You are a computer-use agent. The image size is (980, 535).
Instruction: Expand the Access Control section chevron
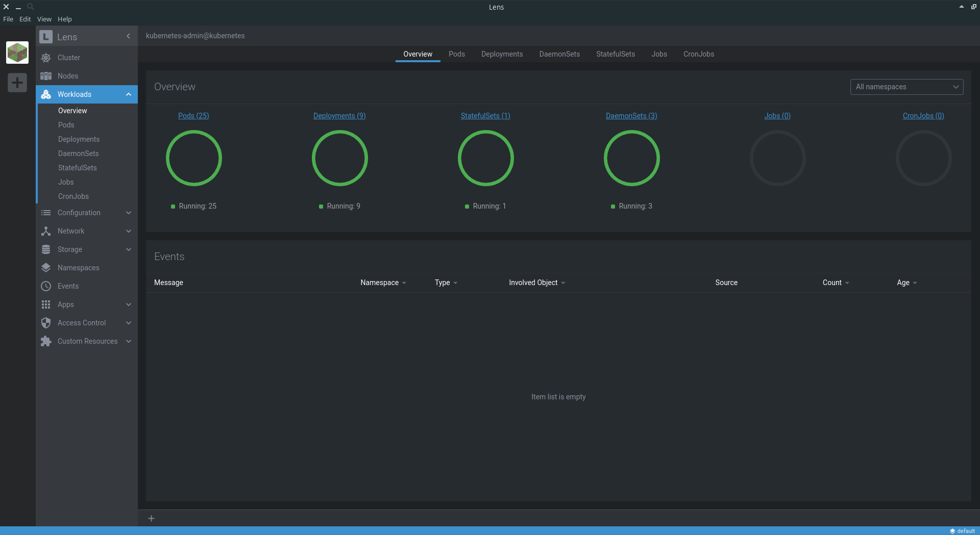point(129,323)
